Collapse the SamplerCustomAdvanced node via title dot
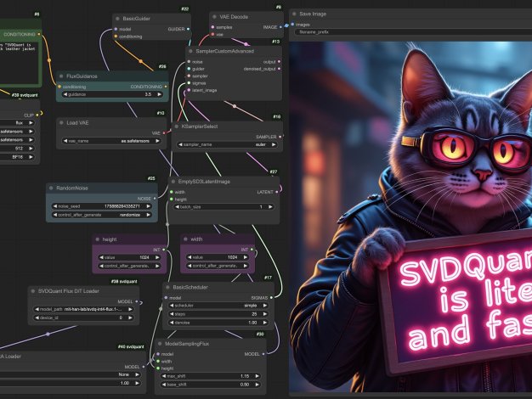Screen dimensions: 532x399 [x=190, y=51]
